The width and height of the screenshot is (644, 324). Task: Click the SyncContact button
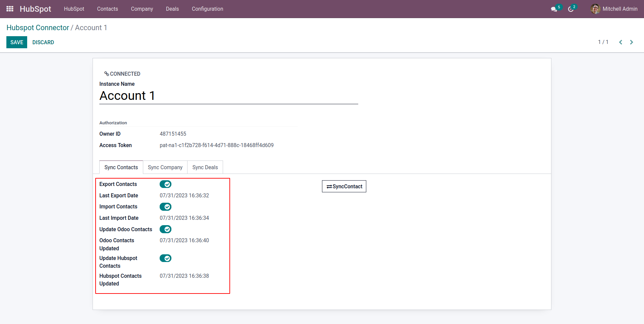(x=344, y=186)
